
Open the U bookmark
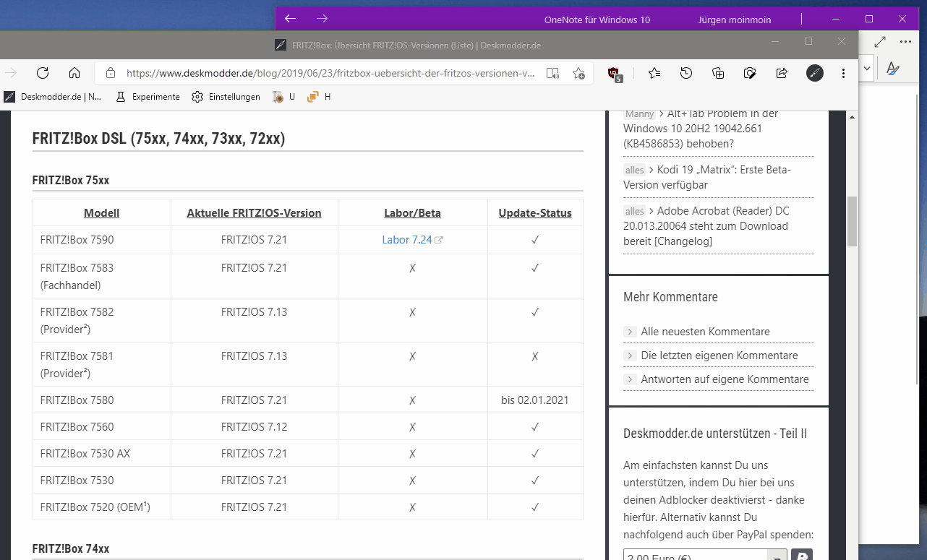coord(283,97)
